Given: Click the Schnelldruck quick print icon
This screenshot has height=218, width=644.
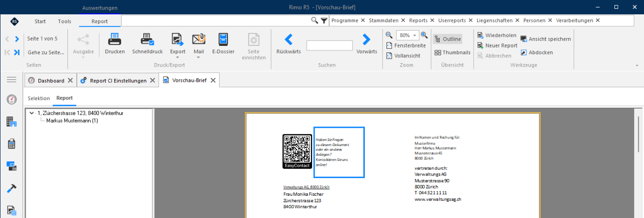Looking at the screenshot, I should point(147,39).
